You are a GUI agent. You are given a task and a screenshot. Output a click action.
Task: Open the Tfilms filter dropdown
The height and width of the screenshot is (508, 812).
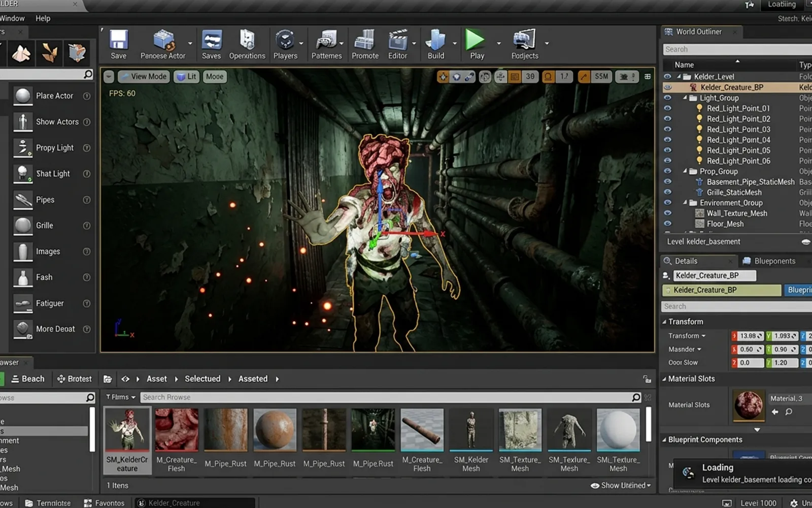pos(121,397)
